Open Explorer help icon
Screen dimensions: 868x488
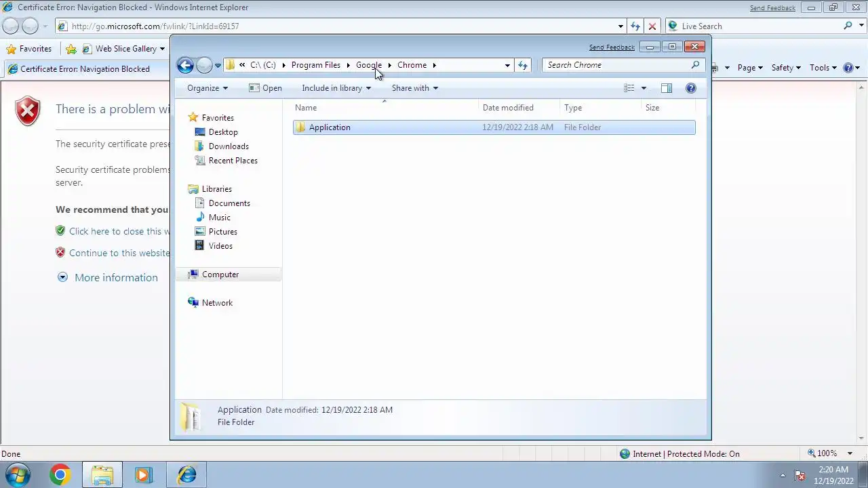point(691,88)
